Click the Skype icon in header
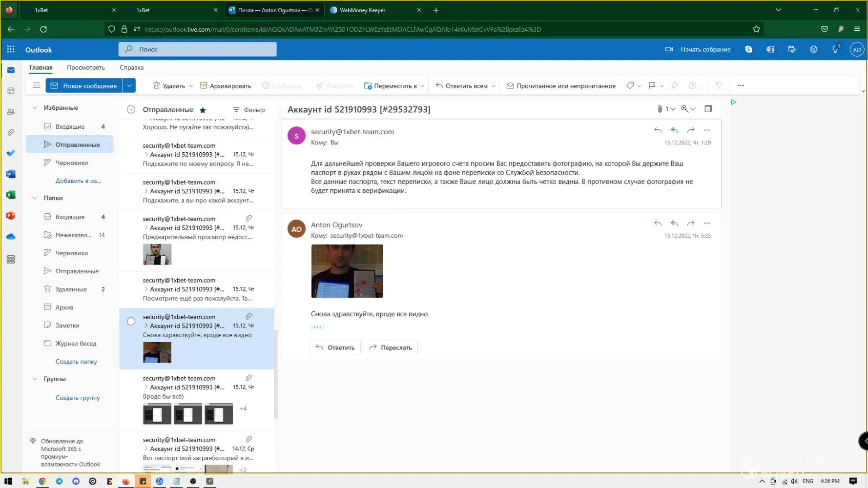Image resolution: width=868 pixels, height=488 pixels. pyautogui.click(x=748, y=49)
